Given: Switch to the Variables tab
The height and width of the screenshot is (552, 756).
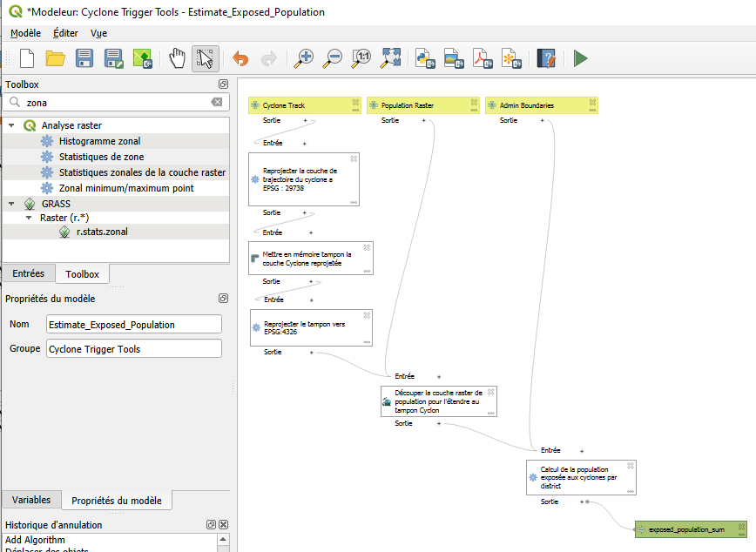Looking at the screenshot, I should coord(31,500).
